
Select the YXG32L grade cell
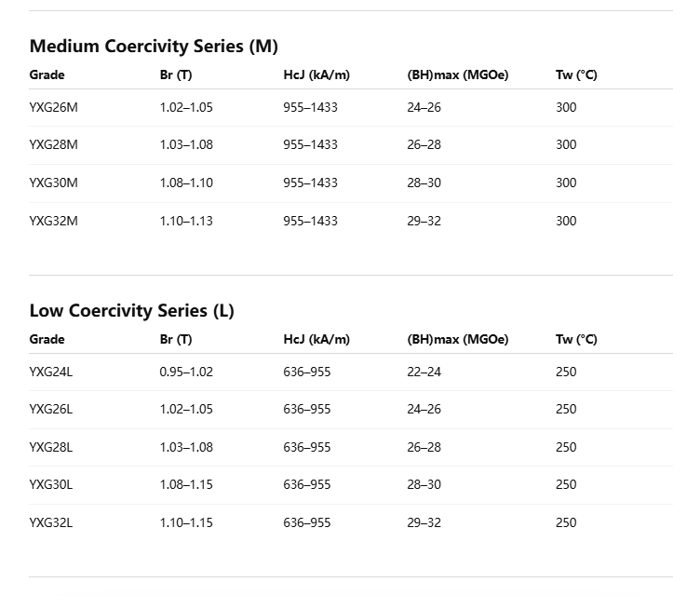pyautogui.click(x=51, y=522)
